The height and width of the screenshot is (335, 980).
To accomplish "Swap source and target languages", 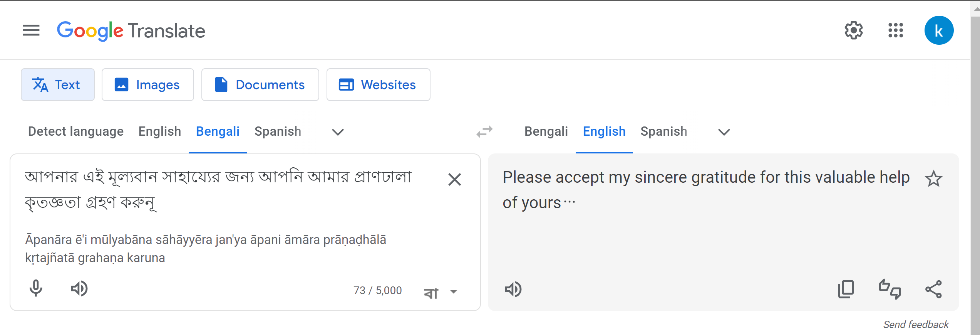I will click(484, 131).
